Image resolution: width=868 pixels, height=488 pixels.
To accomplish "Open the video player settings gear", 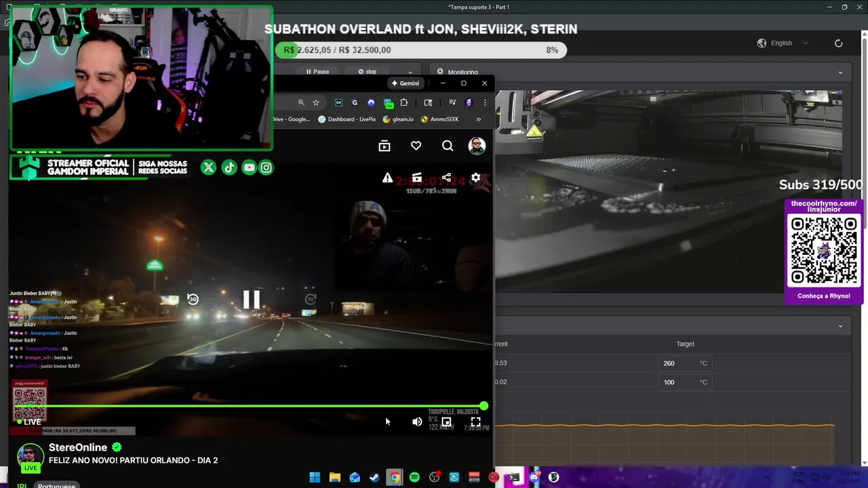I will [x=476, y=178].
